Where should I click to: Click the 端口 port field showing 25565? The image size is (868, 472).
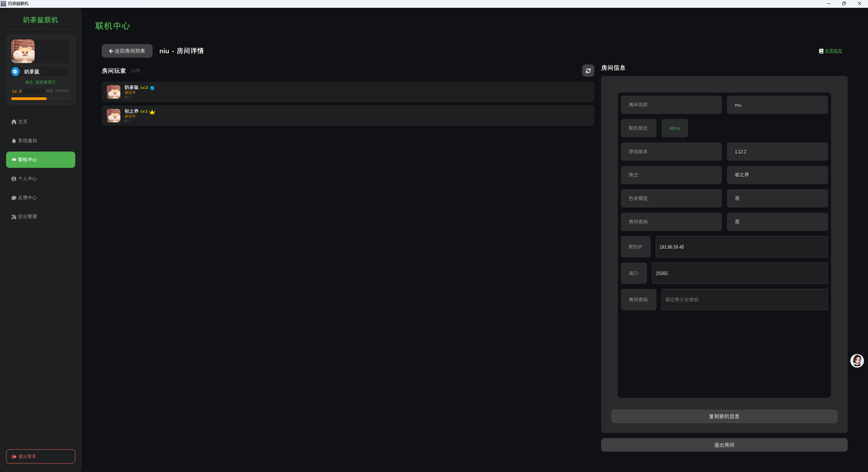739,273
